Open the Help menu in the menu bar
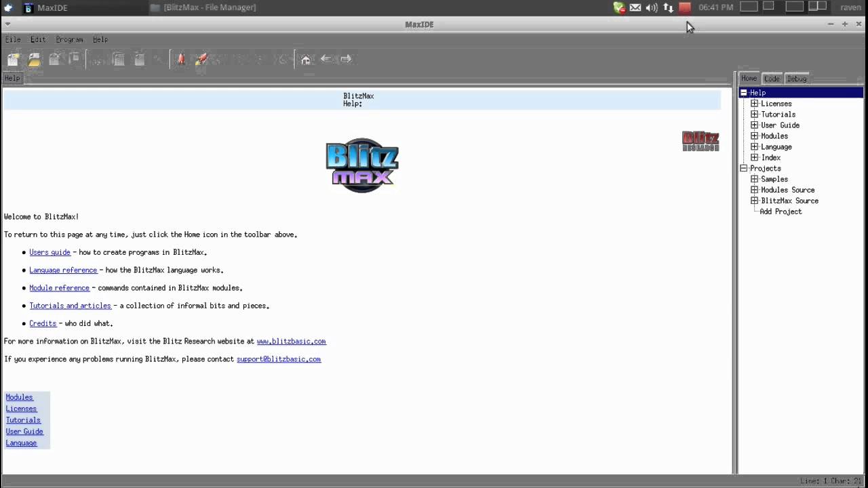868x488 pixels. coord(100,39)
